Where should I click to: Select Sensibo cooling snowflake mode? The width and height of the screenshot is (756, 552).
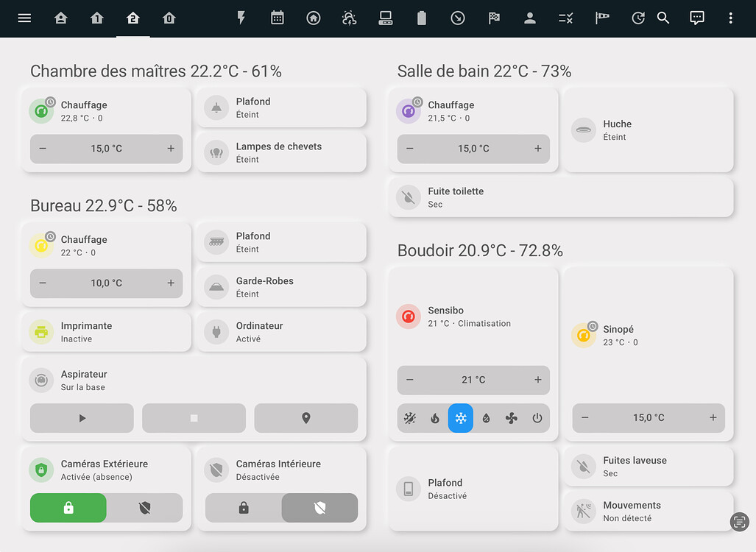coord(461,418)
